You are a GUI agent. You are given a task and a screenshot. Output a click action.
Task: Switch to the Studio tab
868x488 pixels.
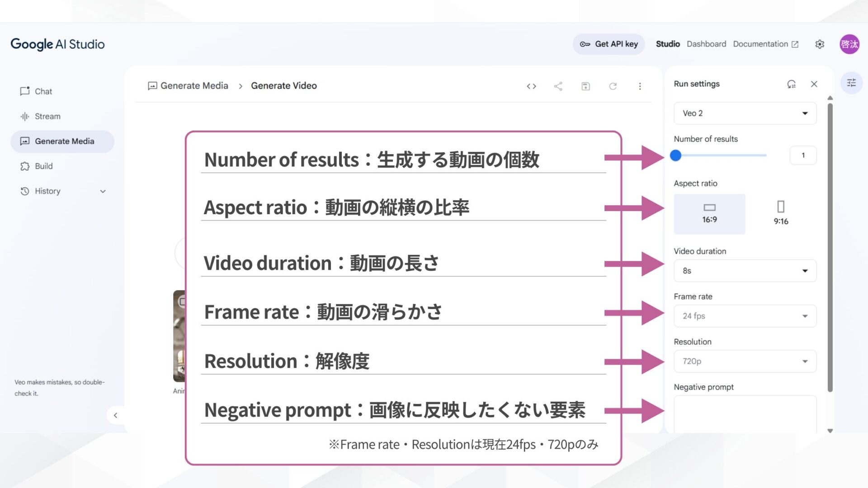point(668,44)
